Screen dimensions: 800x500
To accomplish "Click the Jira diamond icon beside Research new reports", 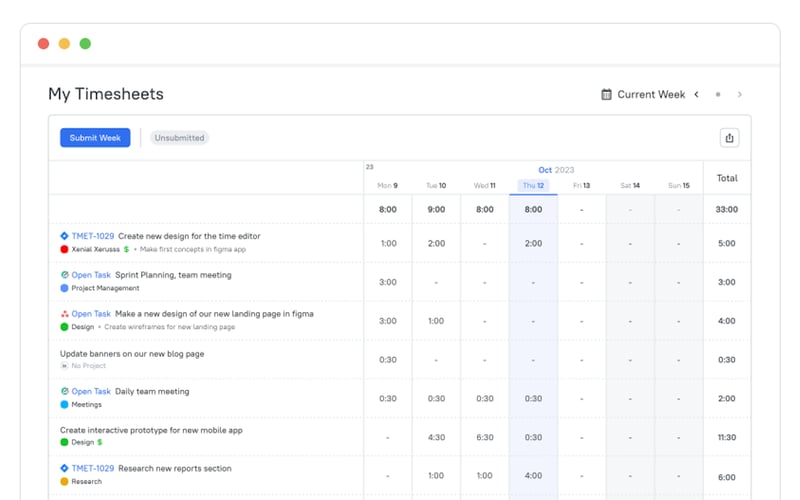I will tap(64, 468).
